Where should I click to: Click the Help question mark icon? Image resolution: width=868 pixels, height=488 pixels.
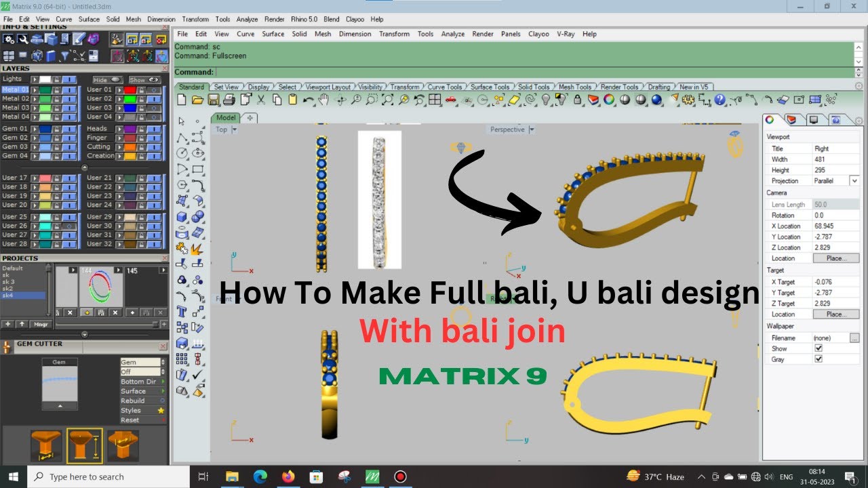click(719, 100)
